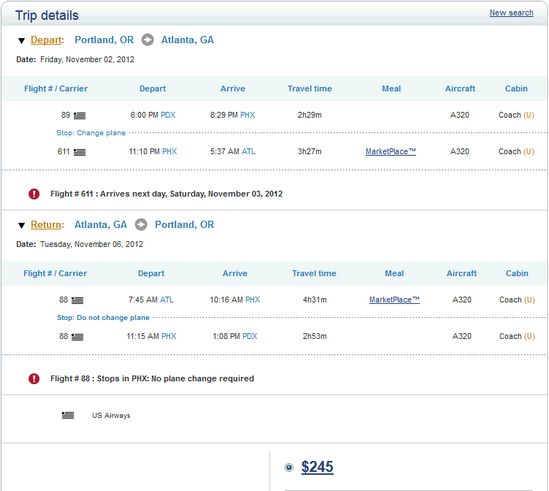The image size is (549, 491).
Task: Open MarketPlace link for flight 611
Action: (x=391, y=152)
